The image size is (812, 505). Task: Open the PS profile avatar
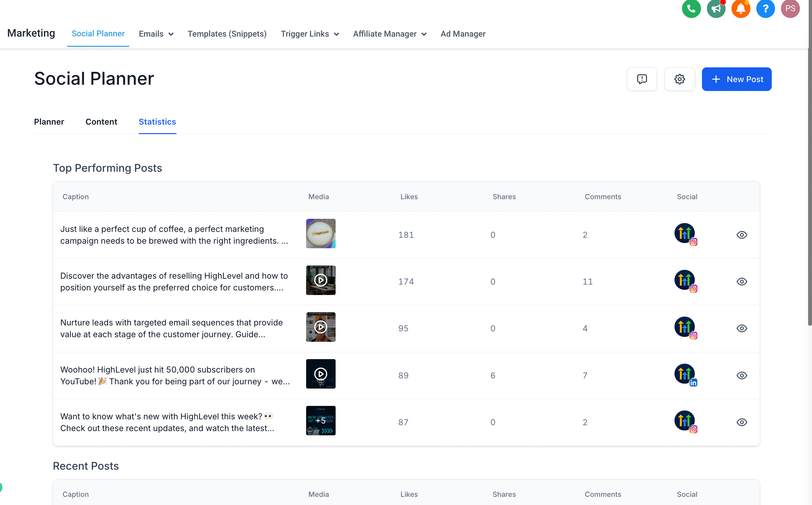tap(790, 9)
